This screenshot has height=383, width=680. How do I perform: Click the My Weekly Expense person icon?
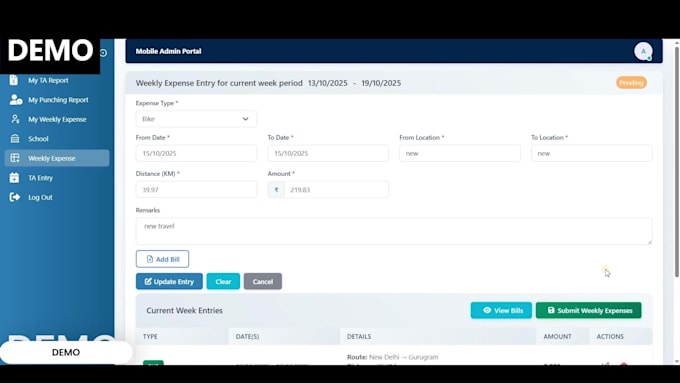pos(15,119)
